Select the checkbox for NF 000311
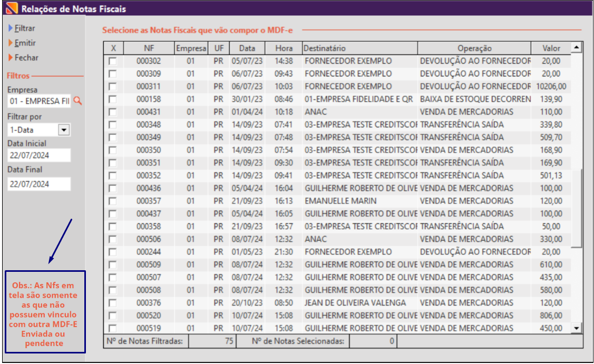 tap(112, 86)
